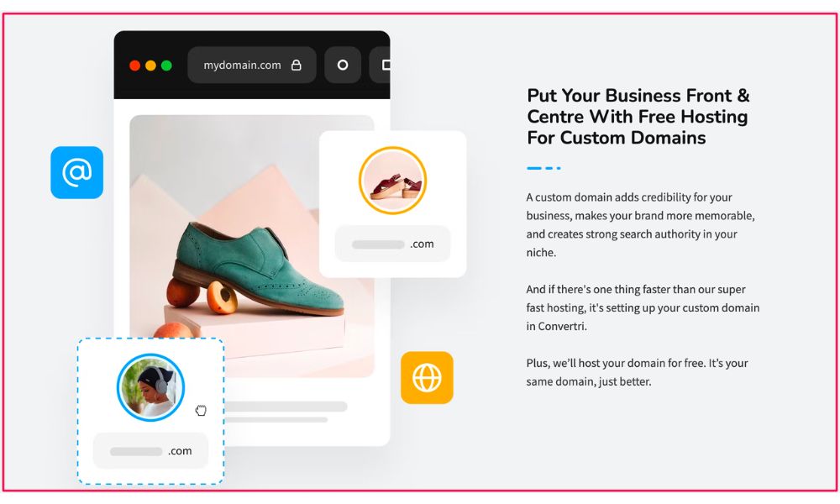Click the yellow window dot
The height and width of the screenshot is (504, 840).
tap(150, 66)
